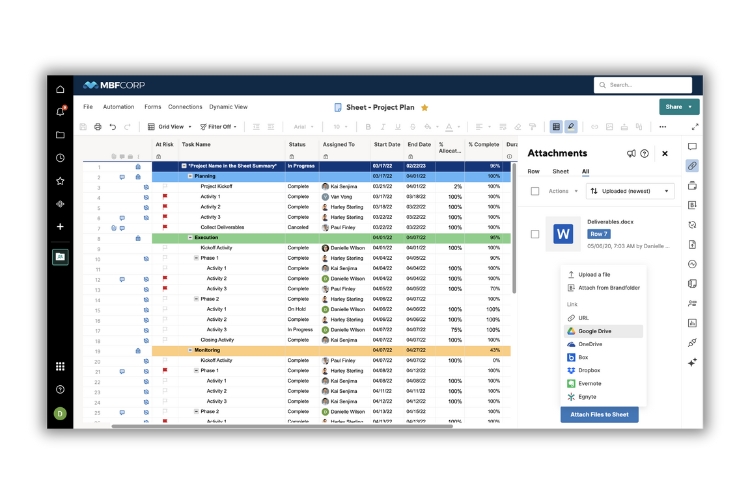Open Browse folder icon in sidebar

[x=60, y=135]
